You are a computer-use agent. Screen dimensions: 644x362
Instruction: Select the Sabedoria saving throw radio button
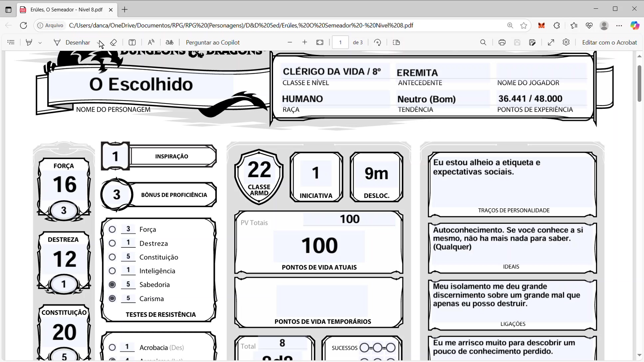(112, 284)
